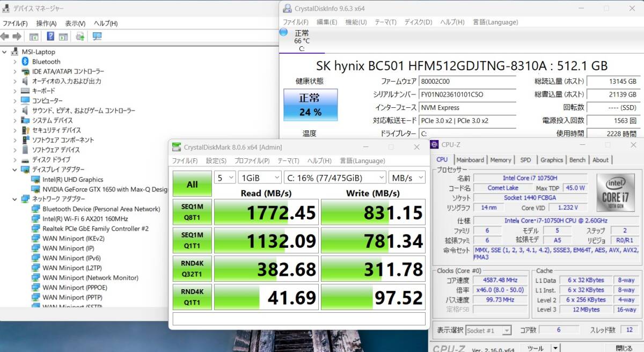644x352 pixels.
Task: Switch to the Mainboard tab in CPU-Z
Action: click(470, 160)
